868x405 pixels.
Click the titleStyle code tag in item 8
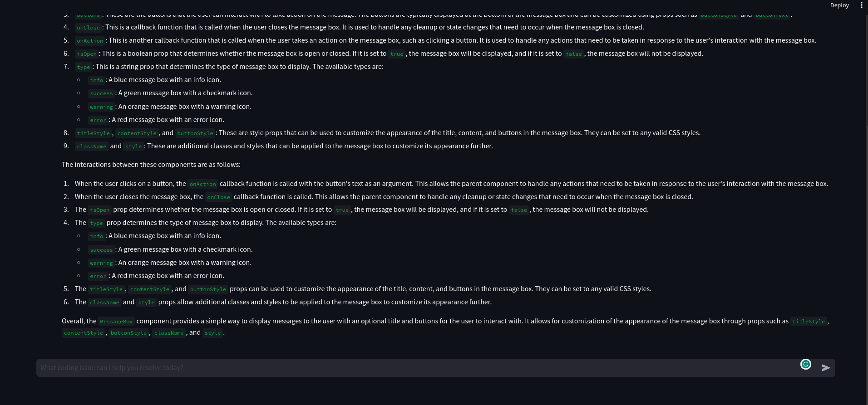(93, 133)
